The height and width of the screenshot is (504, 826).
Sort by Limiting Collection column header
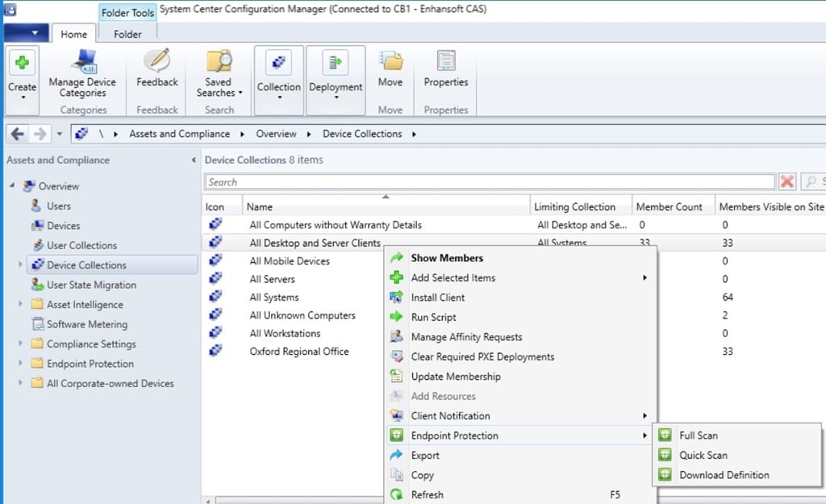point(581,207)
